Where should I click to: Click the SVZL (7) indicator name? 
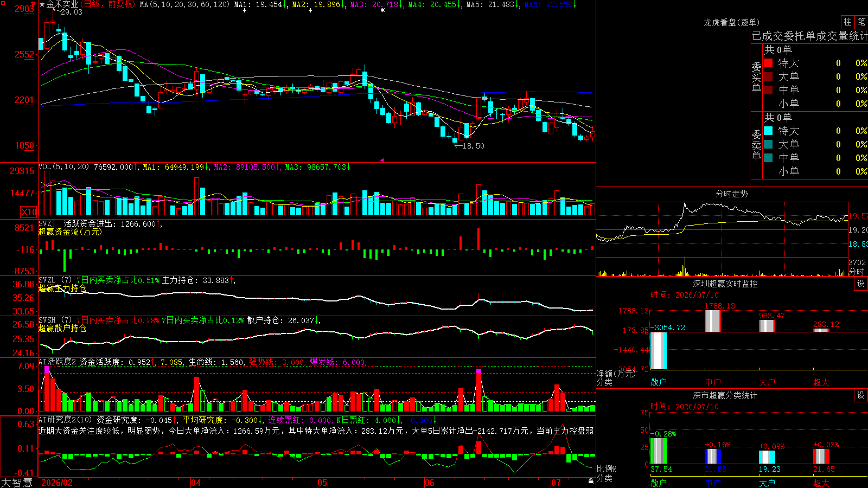click(x=55, y=280)
